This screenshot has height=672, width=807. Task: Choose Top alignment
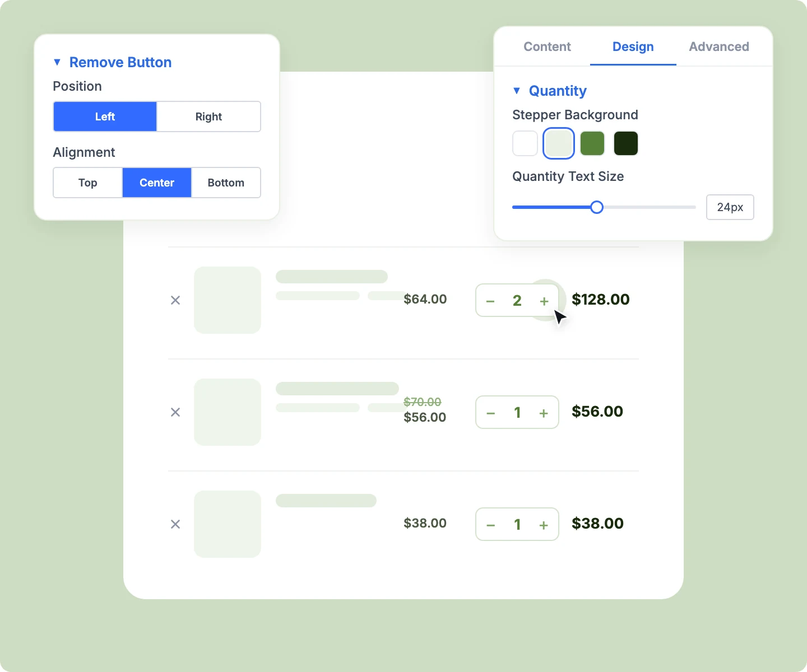coord(88,183)
